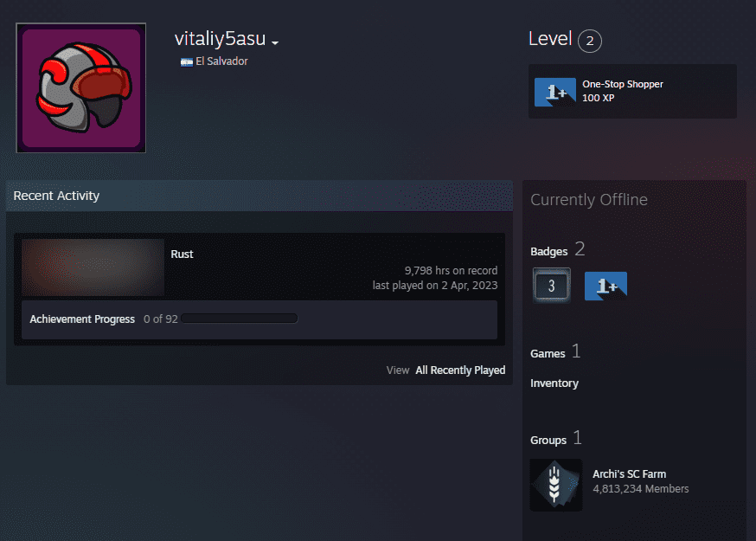The height and width of the screenshot is (541, 756).
Task: Click the 1+ badge icon under Badges
Action: (x=605, y=287)
